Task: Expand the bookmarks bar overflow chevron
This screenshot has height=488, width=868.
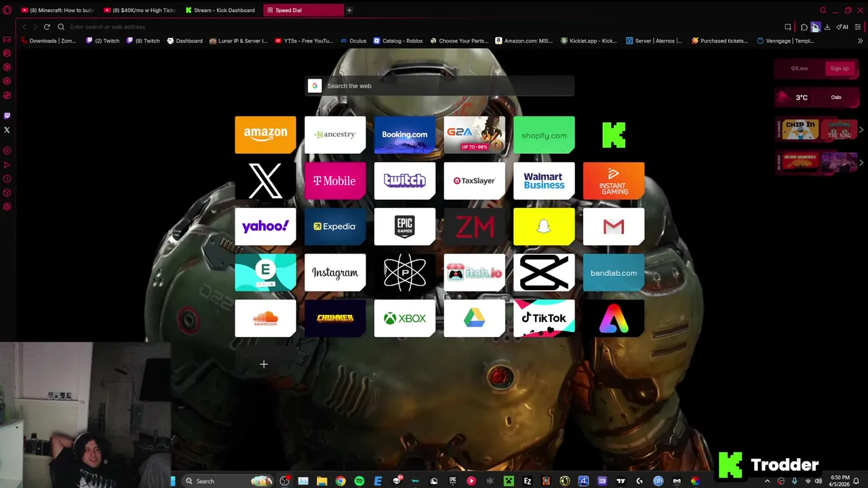Action: [860, 41]
